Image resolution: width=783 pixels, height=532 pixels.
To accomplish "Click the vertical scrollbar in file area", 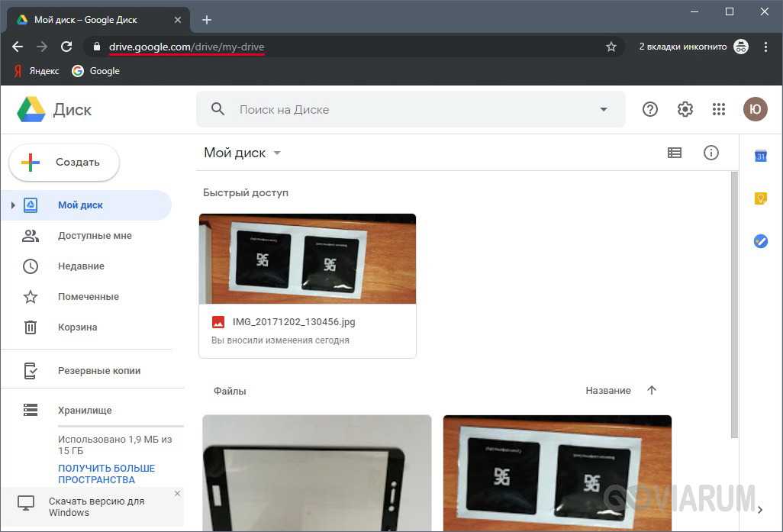I will pos(734,305).
